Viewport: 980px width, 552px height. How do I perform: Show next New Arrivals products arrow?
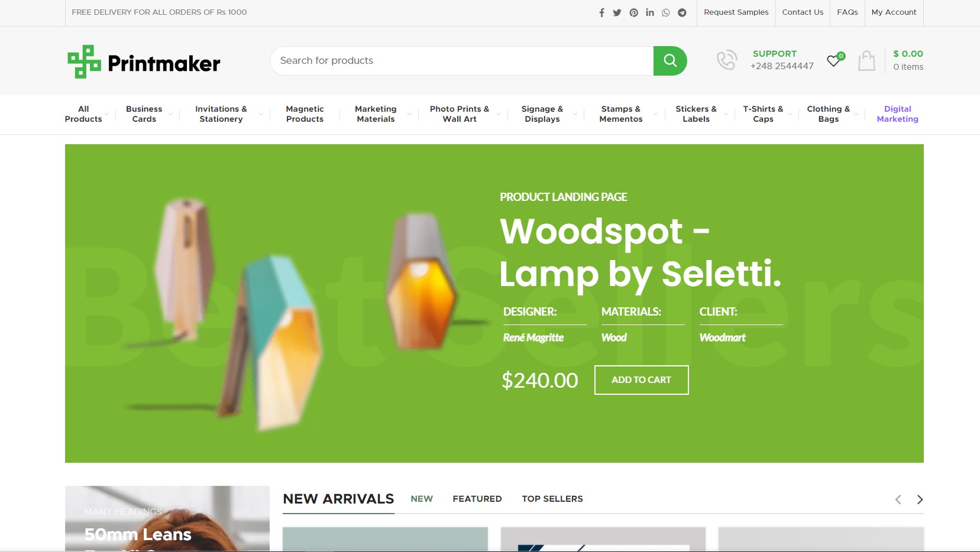coord(920,499)
